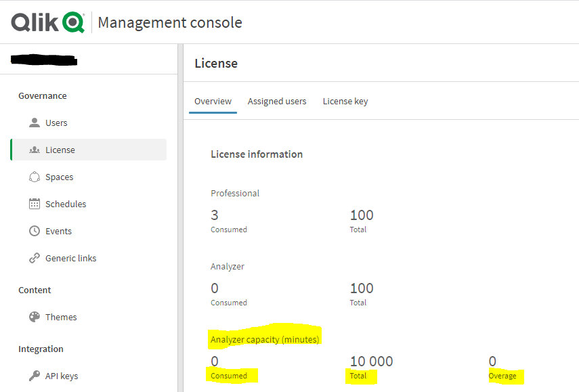The height and width of the screenshot is (392, 579).
Task: Click the License group icon
Action: [35, 150]
